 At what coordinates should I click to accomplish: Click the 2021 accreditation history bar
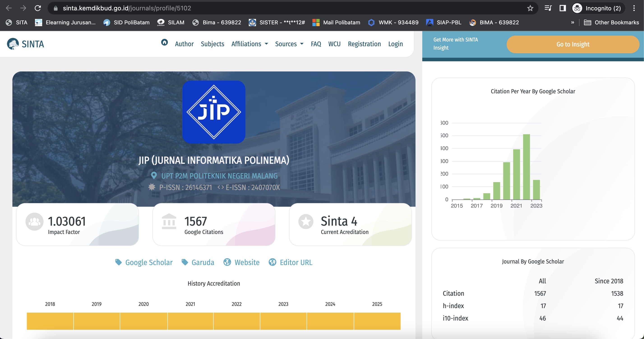[190, 321]
